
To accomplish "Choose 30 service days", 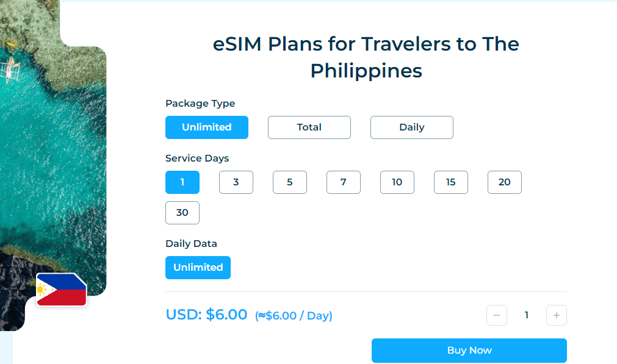I will pos(182,213).
